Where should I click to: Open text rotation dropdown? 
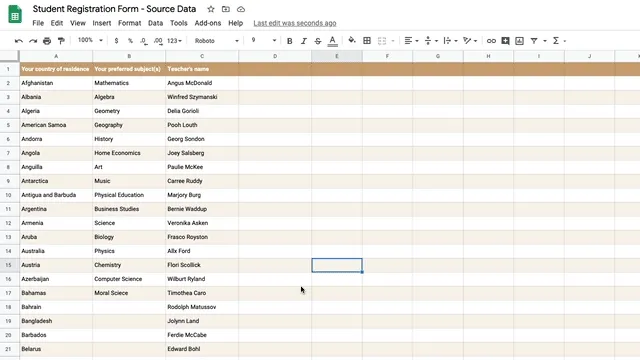pyautogui.click(x=470, y=41)
